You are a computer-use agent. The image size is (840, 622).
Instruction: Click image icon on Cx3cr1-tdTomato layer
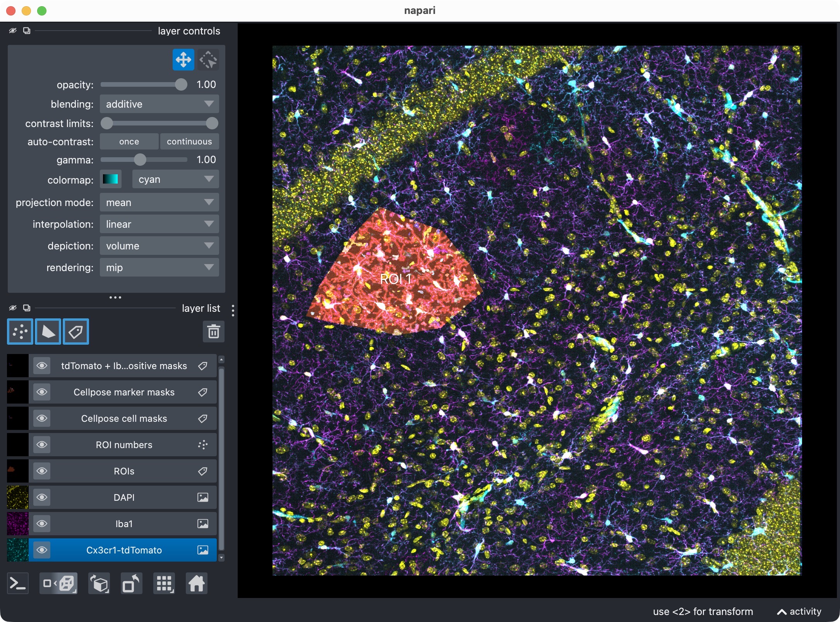pos(202,550)
